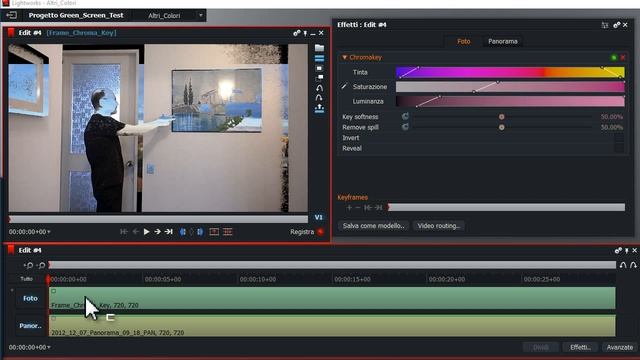This screenshot has width=640, height=360.
Task: Select the Frame_Chroma_Key clip on timeline
Action: click(x=332, y=298)
